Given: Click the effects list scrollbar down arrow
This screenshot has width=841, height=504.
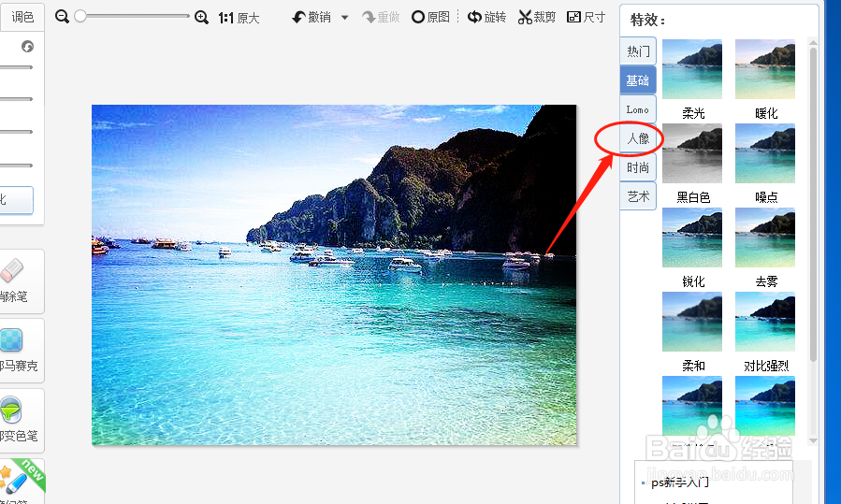Looking at the screenshot, I should click(x=813, y=440).
